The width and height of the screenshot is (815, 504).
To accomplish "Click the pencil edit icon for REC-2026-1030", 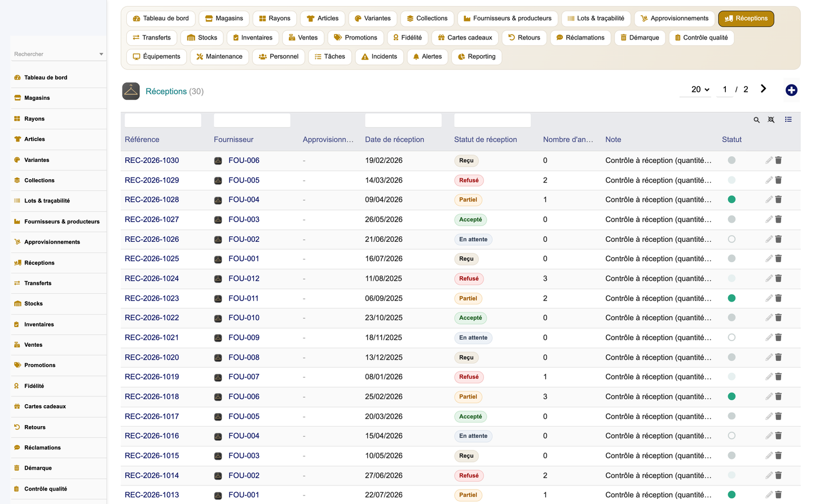I will pyautogui.click(x=769, y=161).
